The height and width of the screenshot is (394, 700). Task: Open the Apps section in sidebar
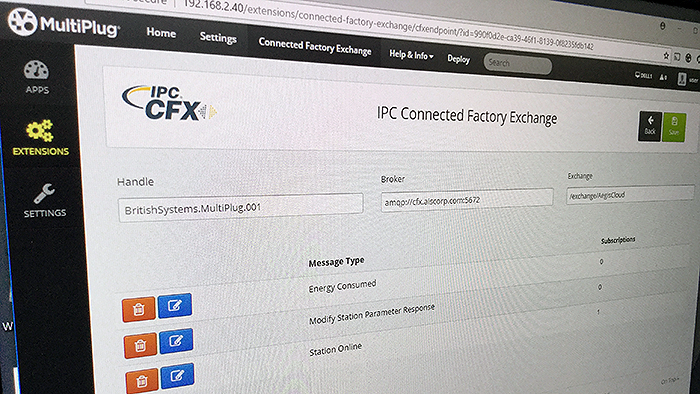37,77
